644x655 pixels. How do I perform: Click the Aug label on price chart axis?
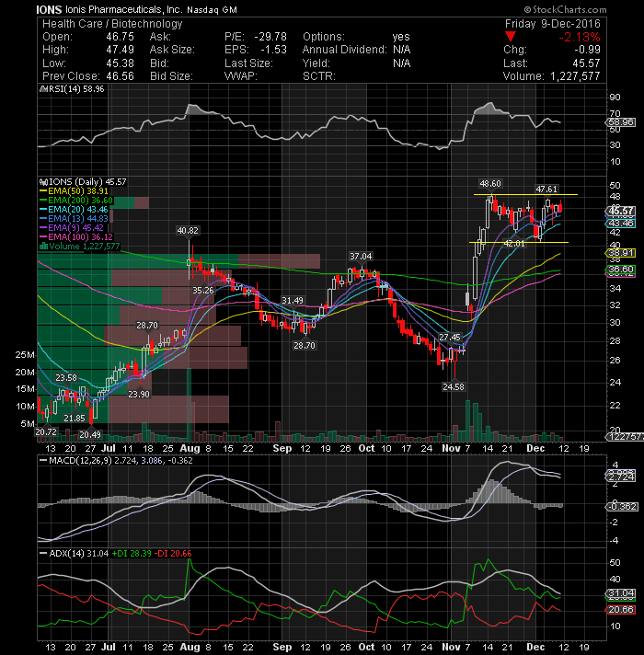[190, 448]
